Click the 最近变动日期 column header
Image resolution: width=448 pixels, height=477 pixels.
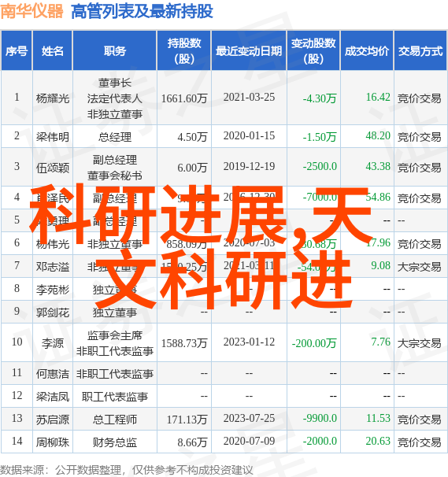tap(249, 51)
